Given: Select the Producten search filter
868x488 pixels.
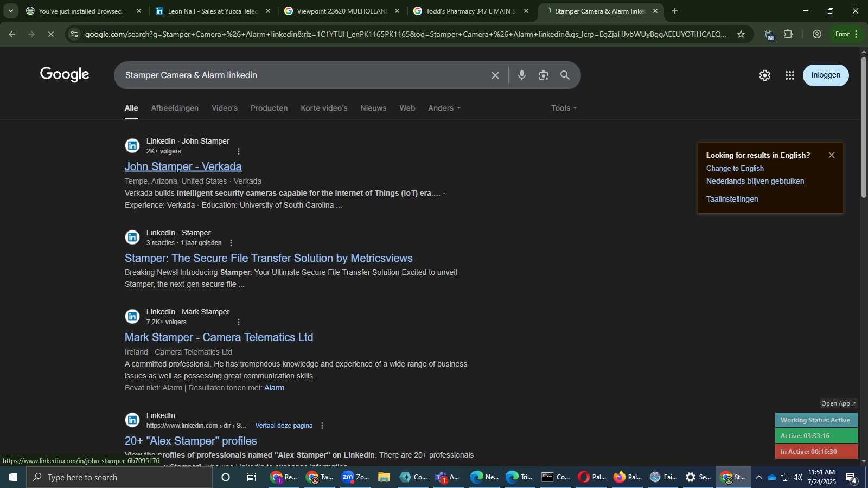Looking at the screenshot, I should click(x=269, y=108).
